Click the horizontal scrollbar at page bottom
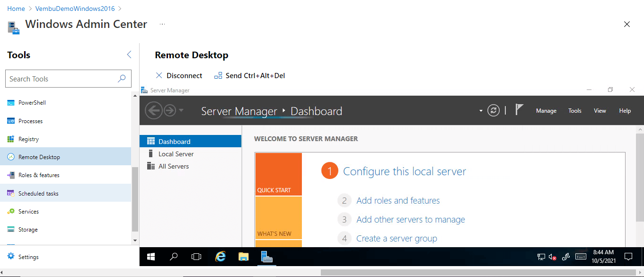Image resolution: width=644 pixels, height=277 pixels. point(478,273)
